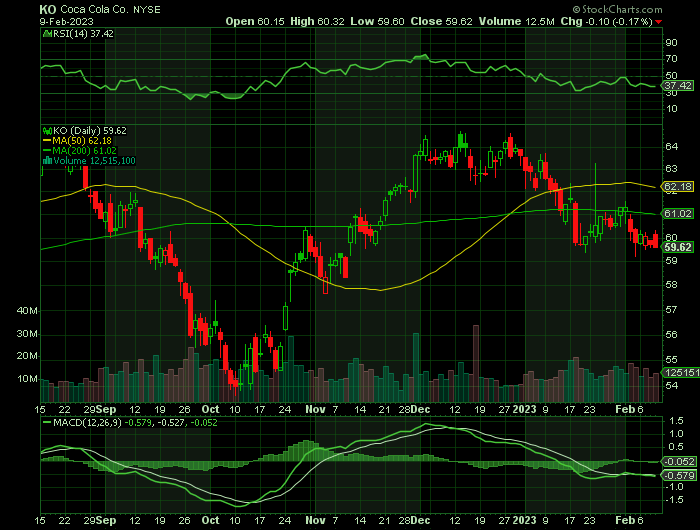
Task: Click the MACD(12,26,9) legend label
Action: point(88,422)
